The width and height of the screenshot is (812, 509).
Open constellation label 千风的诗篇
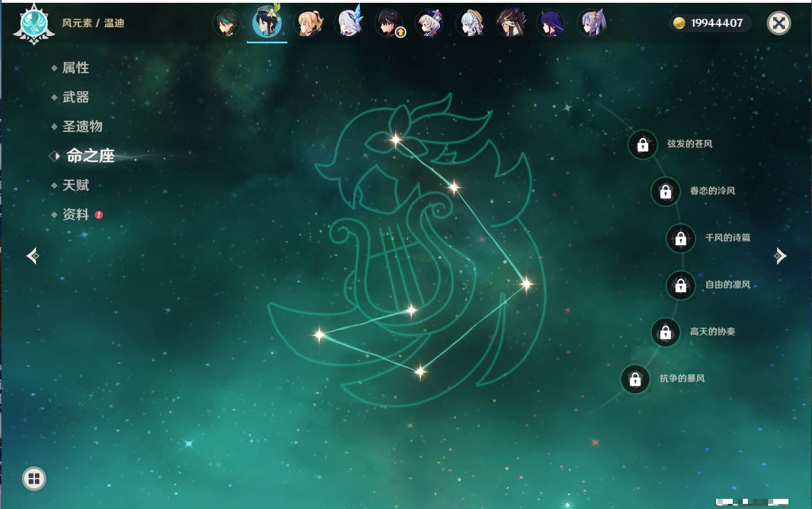click(728, 237)
